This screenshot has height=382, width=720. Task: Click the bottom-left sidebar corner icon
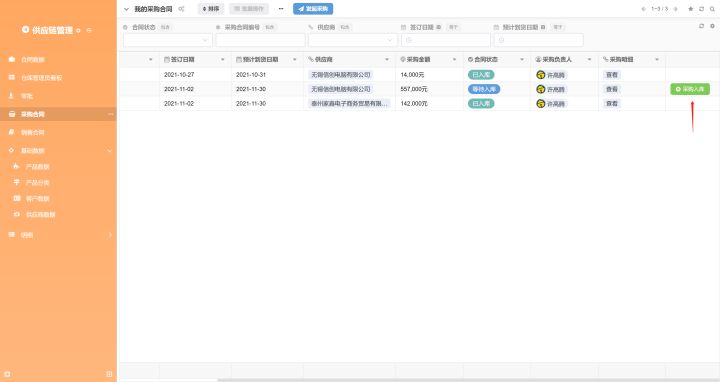pyautogui.click(x=7, y=374)
